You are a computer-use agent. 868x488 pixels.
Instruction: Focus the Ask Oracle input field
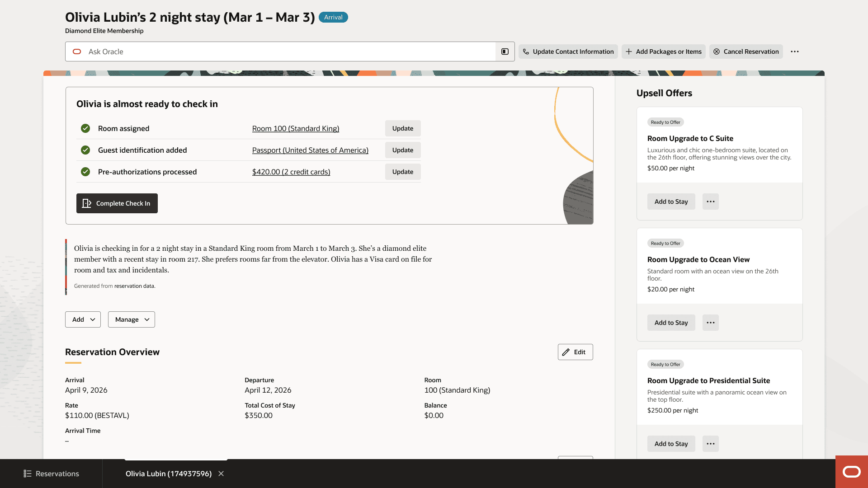pos(289,52)
